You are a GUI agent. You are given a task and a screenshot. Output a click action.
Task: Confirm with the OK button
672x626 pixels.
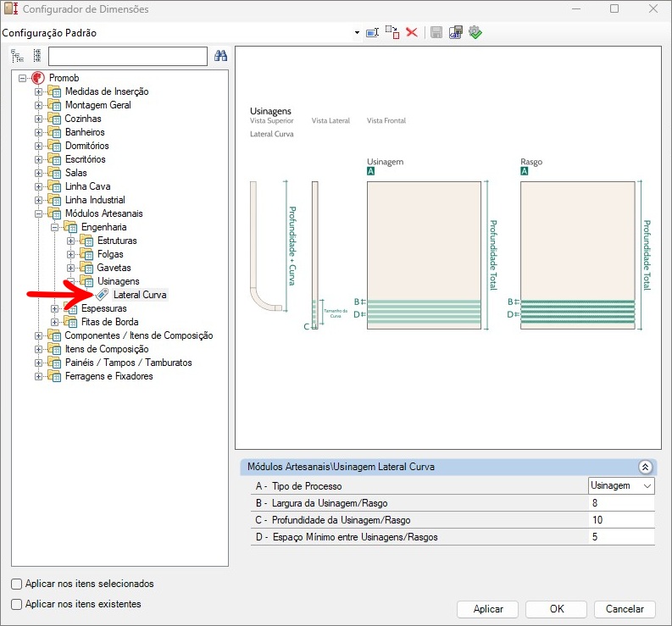point(556,609)
